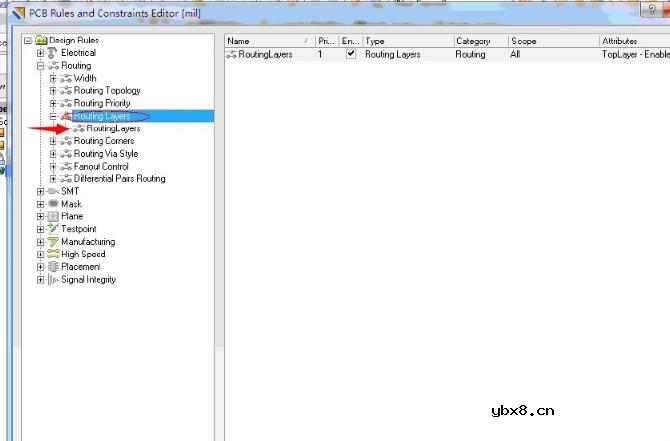
Task: Click the SMT category icon
Action: click(x=53, y=191)
